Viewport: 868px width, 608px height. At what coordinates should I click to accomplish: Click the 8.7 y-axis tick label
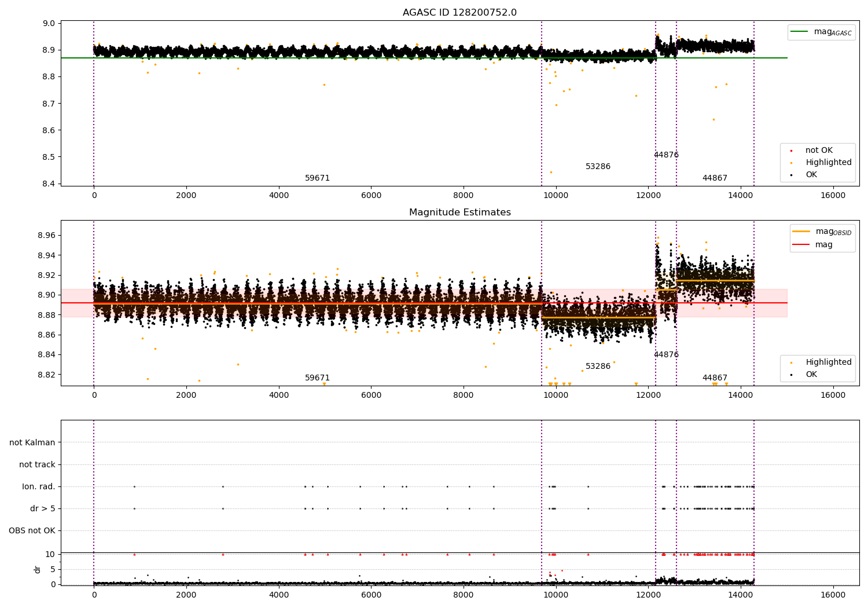coord(49,104)
